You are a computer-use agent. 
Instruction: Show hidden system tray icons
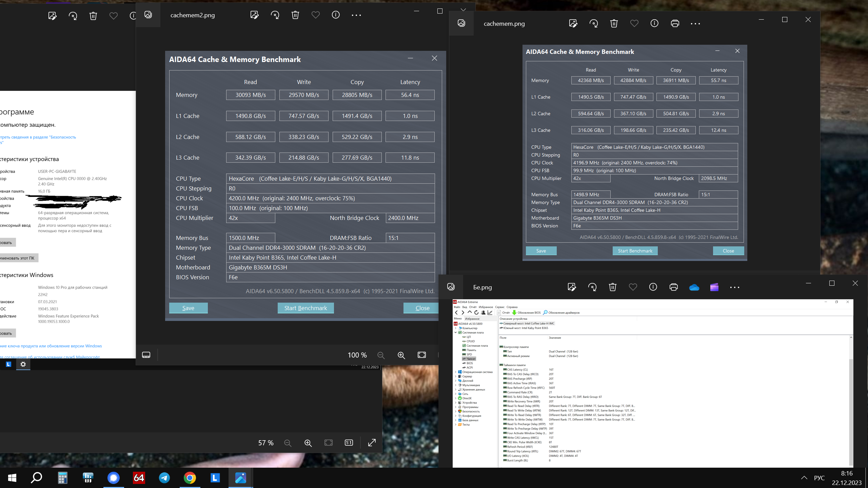pyautogui.click(x=804, y=478)
